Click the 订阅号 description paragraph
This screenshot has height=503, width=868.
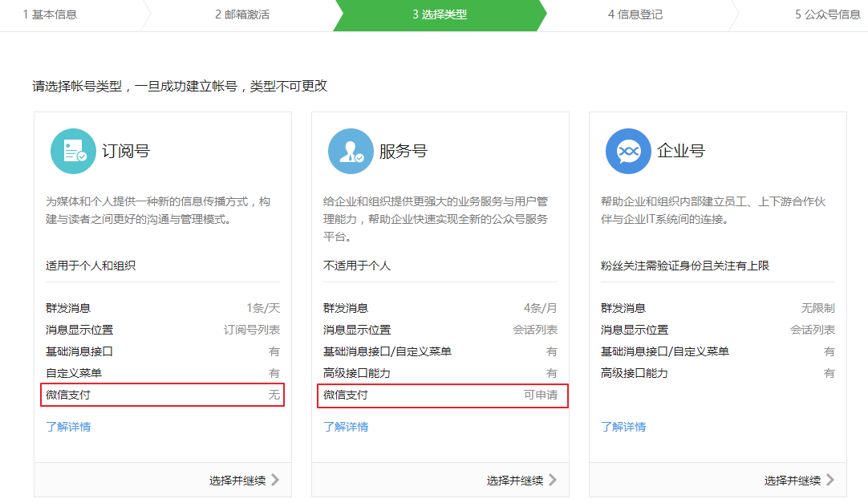pyautogui.click(x=158, y=210)
